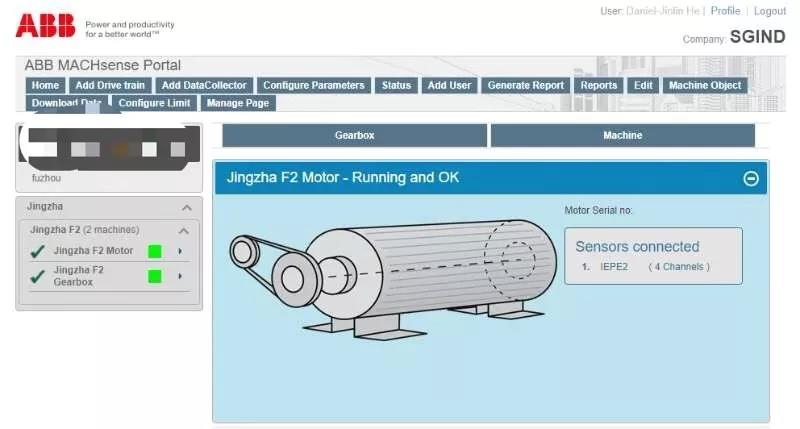Click green status square for Jingzha F2 Gearbox
The width and height of the screenshot is (800, 429).
[x=154, y=276]
